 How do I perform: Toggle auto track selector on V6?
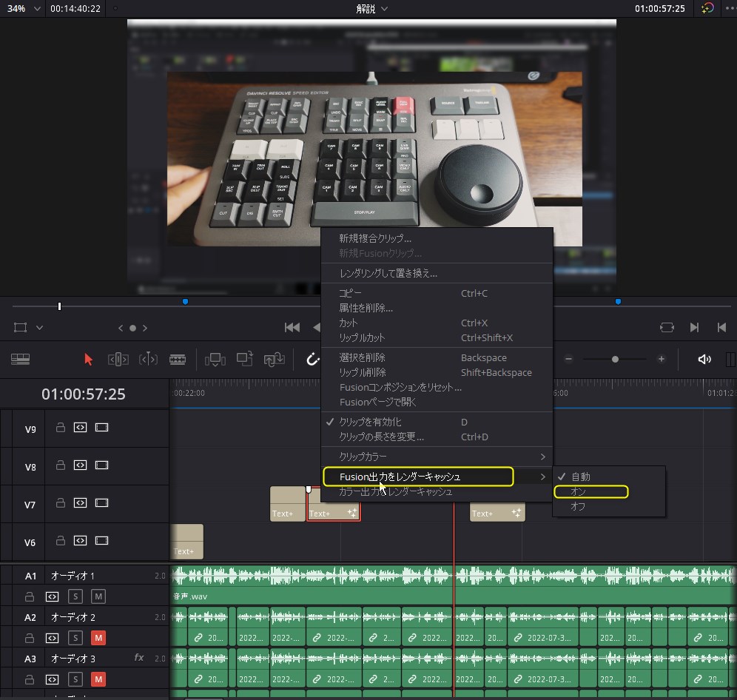click(81, 541)
